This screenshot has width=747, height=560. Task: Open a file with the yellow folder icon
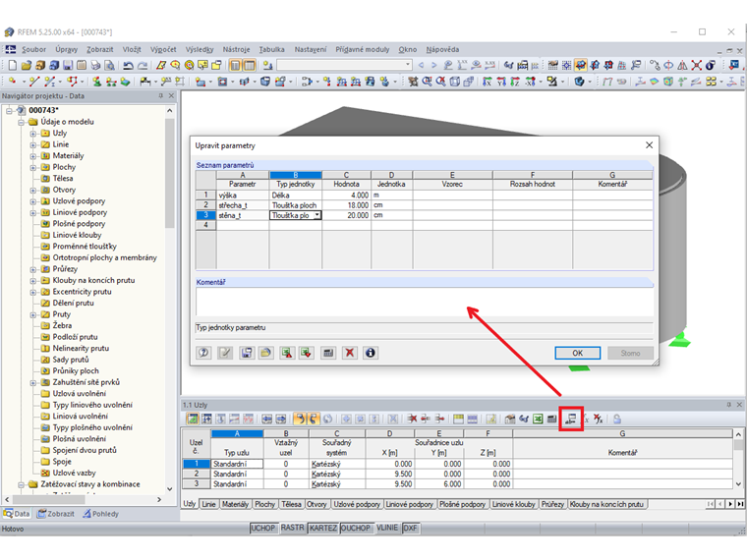pyautogui.click(x=27, y=65)
